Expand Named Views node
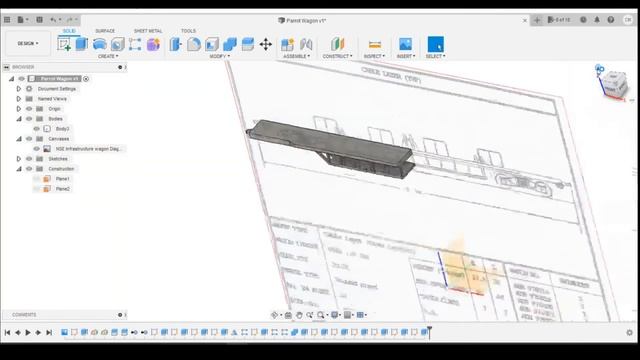 click(x=19, y=99)
